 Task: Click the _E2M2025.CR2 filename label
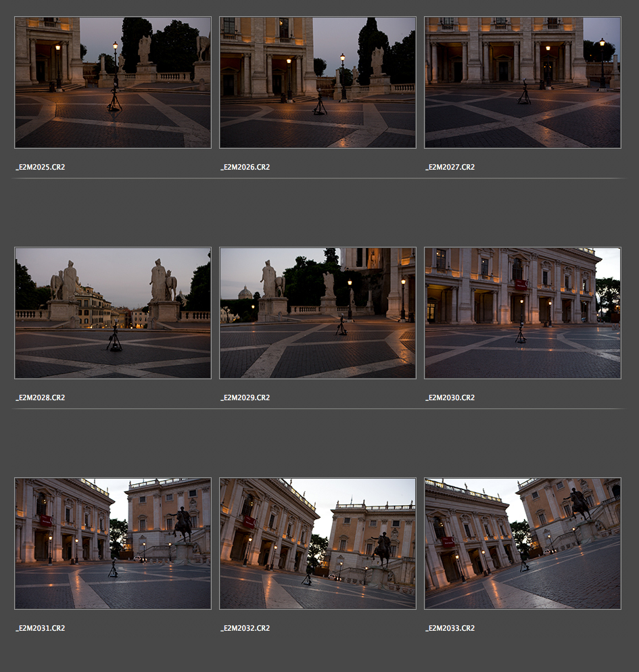coord(41,167)
